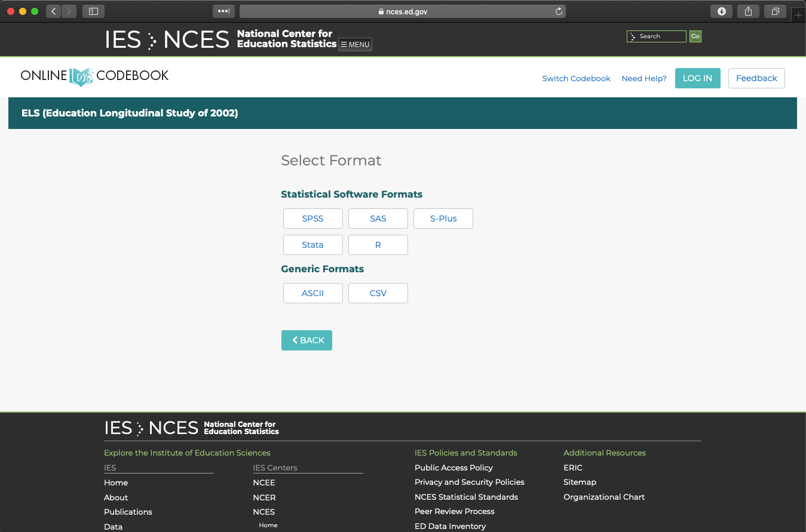Open Privacy and Security Policies link
This screenshot has width=806, height=532.
pos(470,482)
